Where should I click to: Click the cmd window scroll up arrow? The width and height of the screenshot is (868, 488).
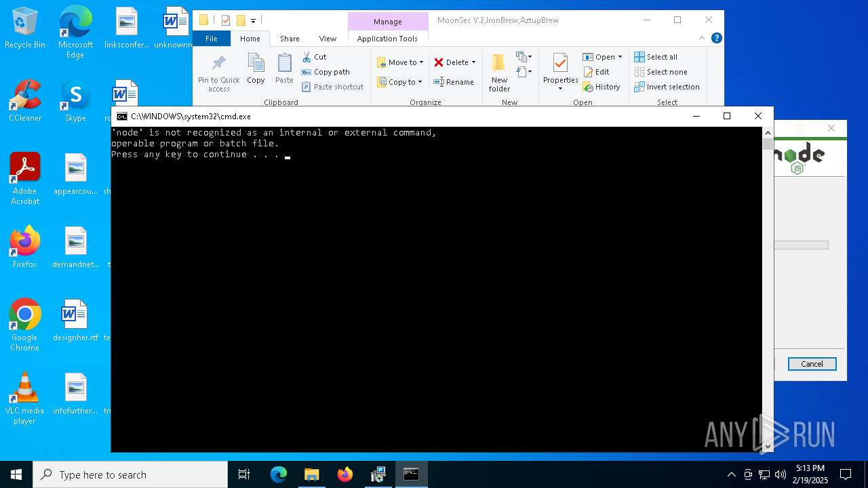tap(768, 133)
